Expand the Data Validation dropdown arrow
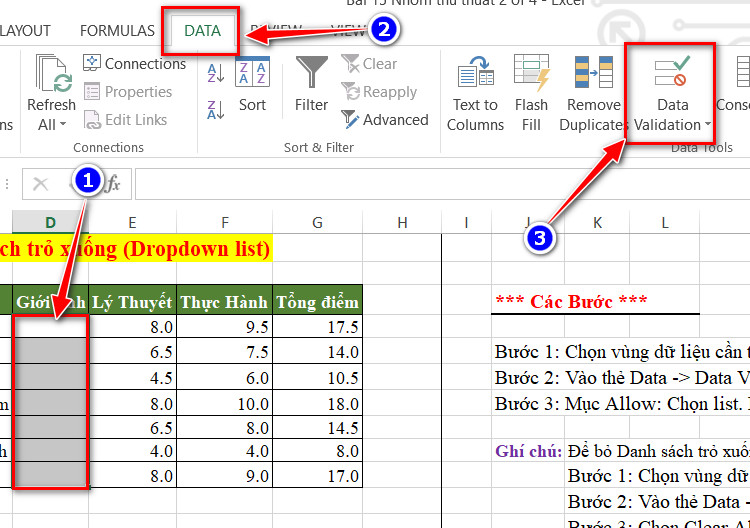The width and height of the screenshot is (750, 528). pyautogui.click(x=707, y=124)
